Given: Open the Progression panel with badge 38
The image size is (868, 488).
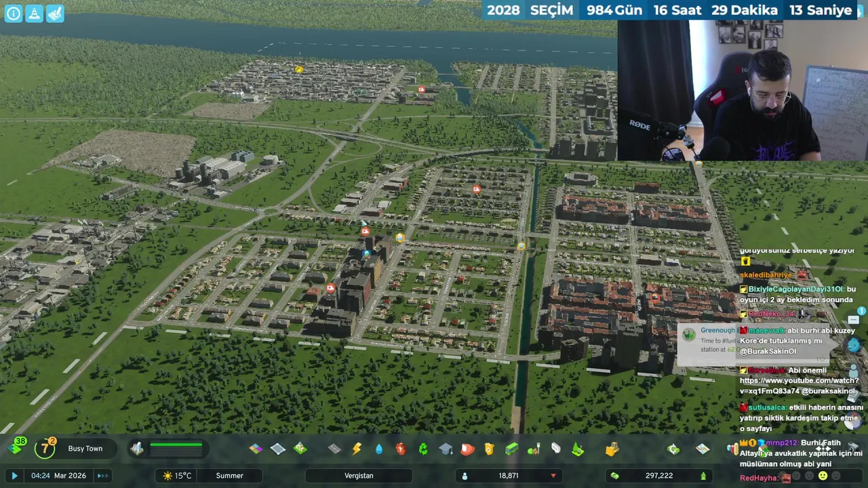Looking at the screenshot, I should pos(16,447).
